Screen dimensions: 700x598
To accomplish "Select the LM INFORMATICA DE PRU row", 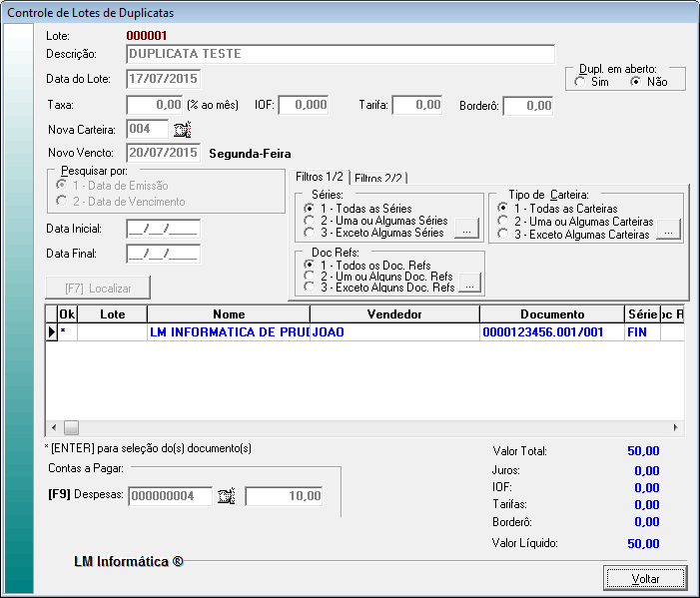I will click(230, 331).
